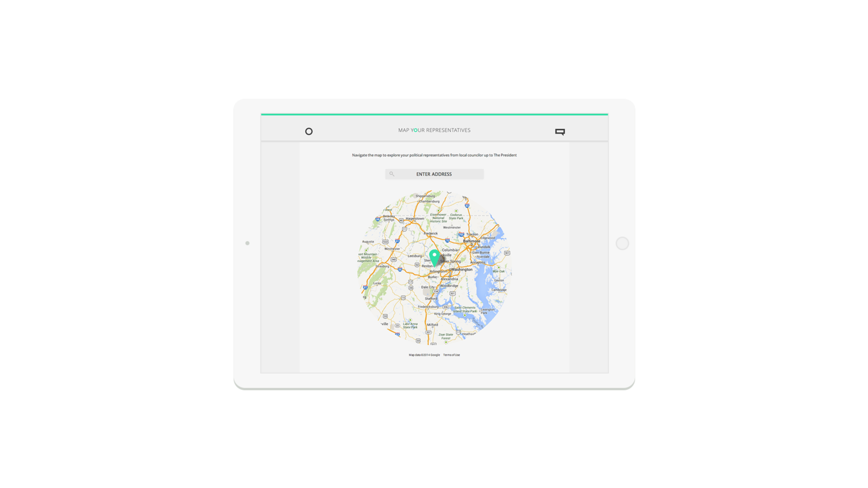Click the Frederick label on the map
This screenshot has height=488, width=868.
431,233
